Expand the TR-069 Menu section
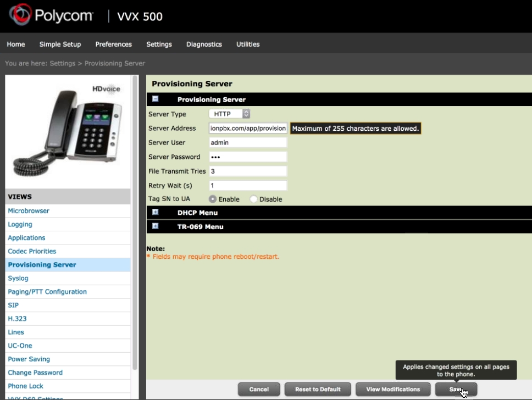532x400 pixels. pyautogui.click(x=156, y=226)
